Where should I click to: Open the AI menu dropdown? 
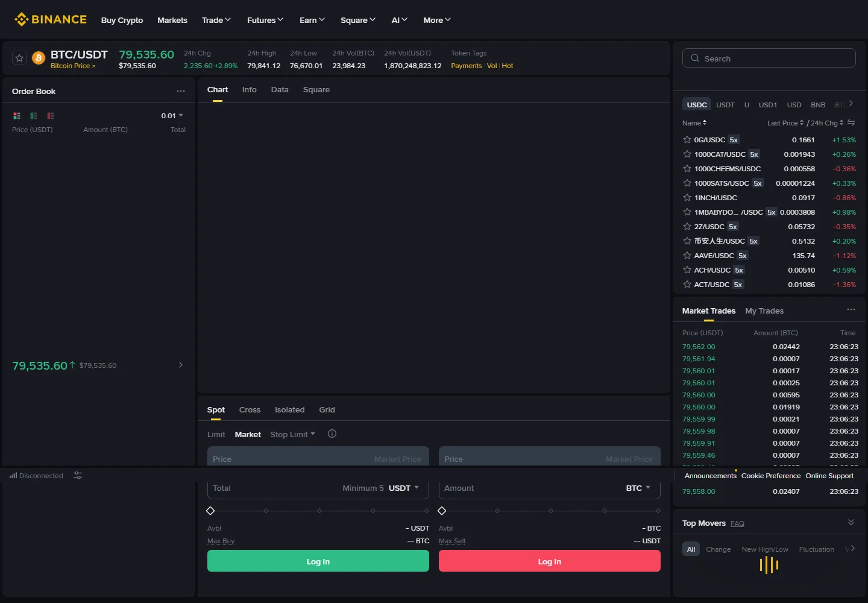coord(400,20)
